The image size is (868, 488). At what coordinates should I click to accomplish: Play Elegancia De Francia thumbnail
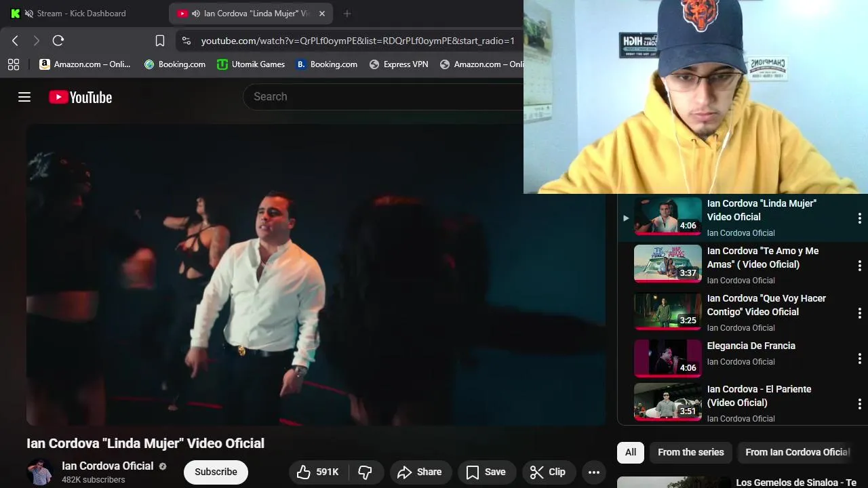click(668, 359)
